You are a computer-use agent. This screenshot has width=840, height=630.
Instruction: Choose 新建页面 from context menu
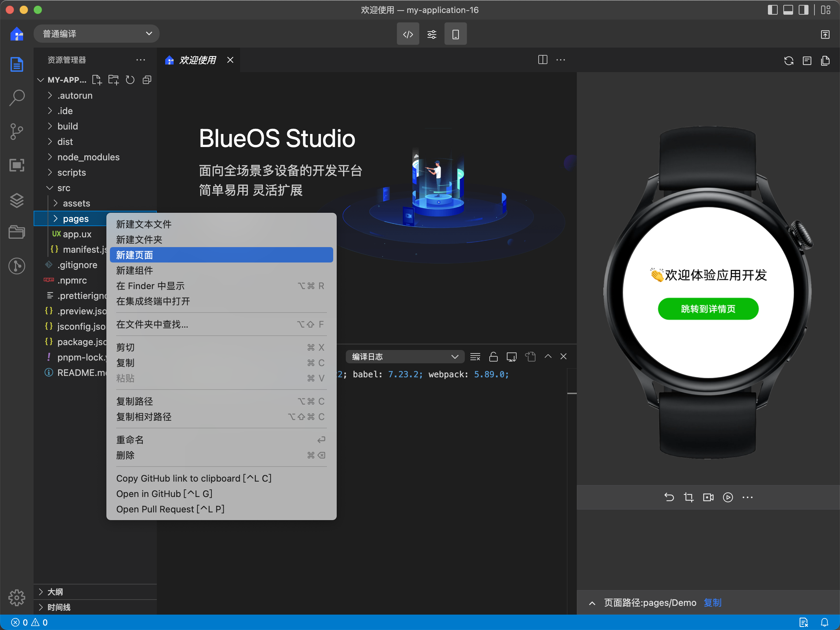point(222,255)
